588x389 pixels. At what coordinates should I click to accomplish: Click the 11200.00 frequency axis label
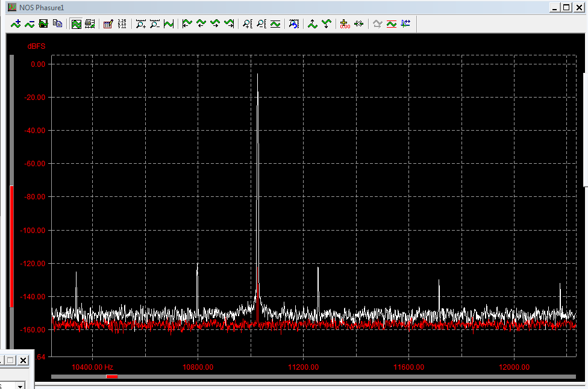[304, 367]
